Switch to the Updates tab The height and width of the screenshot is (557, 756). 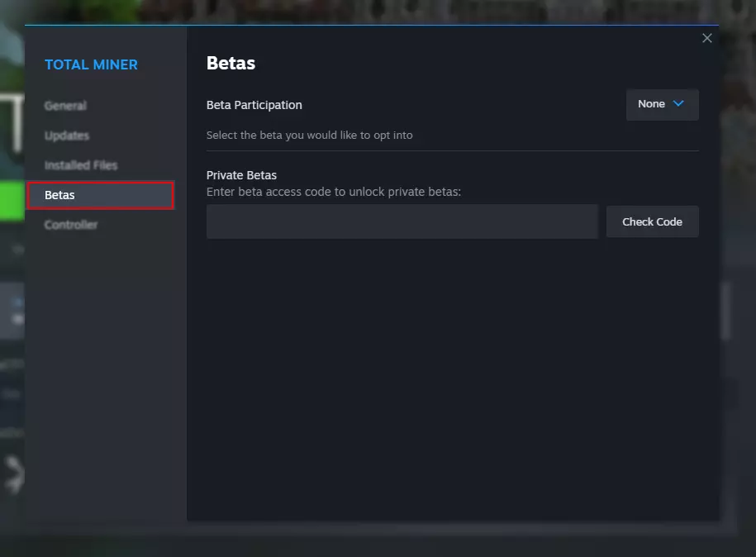(67, 136)
